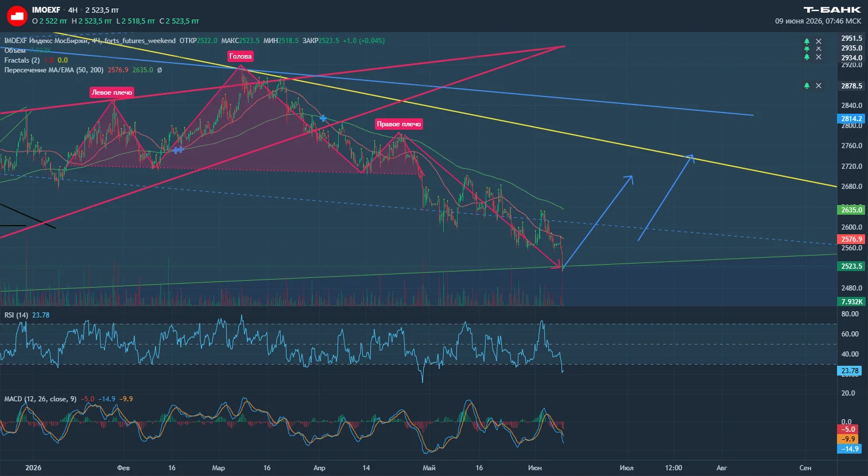Image resolution: width=868 pixels, height=476 pixels.
Task: Select the Правое плечо pattern label
Action: [x=398, y=124]
